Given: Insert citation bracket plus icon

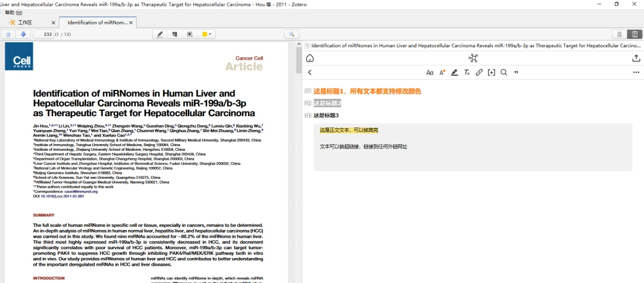Looking at the screenshot, I should point(491,73).
